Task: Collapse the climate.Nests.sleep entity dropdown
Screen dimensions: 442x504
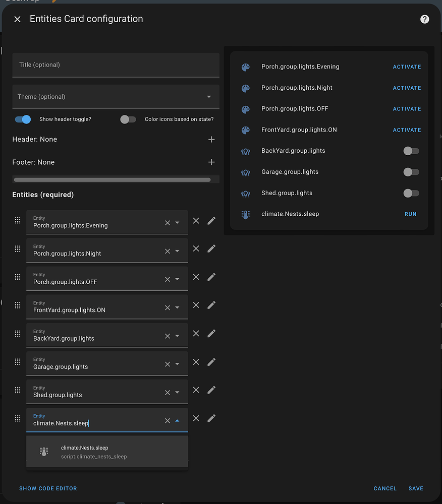Action: (x=177, y=420)
